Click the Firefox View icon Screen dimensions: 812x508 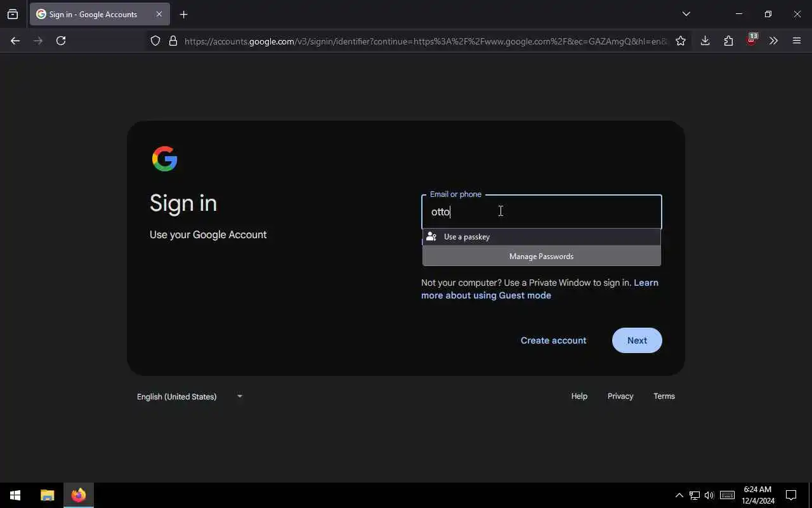click(x=13, y=14)
